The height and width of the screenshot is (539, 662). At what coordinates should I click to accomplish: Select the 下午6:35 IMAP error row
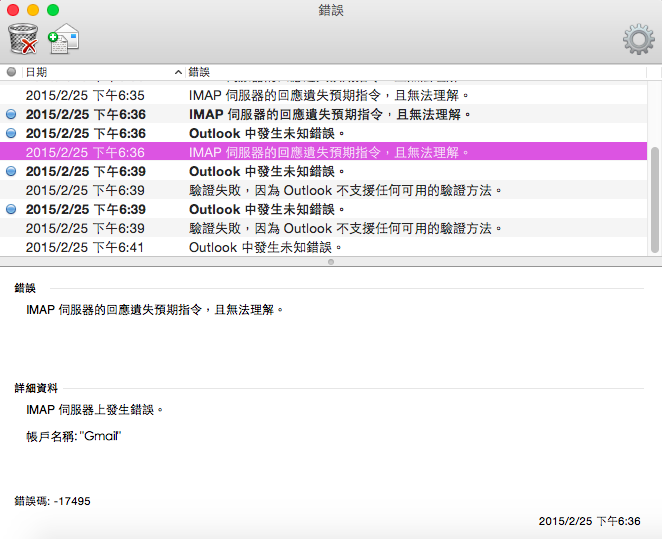(323, 95)
